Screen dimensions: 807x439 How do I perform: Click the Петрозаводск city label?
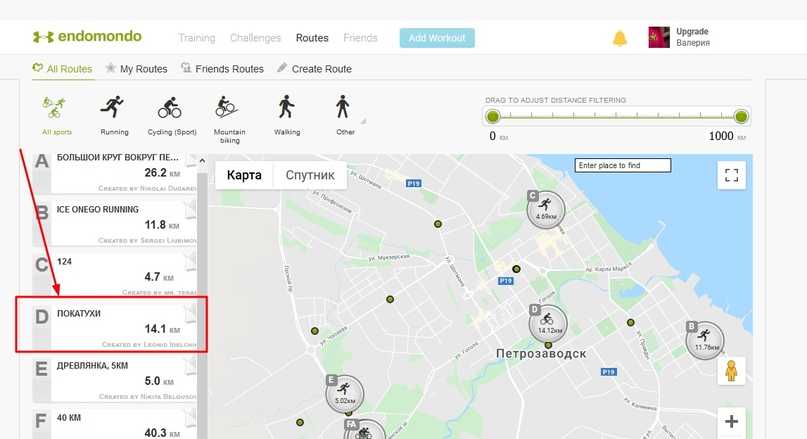[x=541, y=354]
